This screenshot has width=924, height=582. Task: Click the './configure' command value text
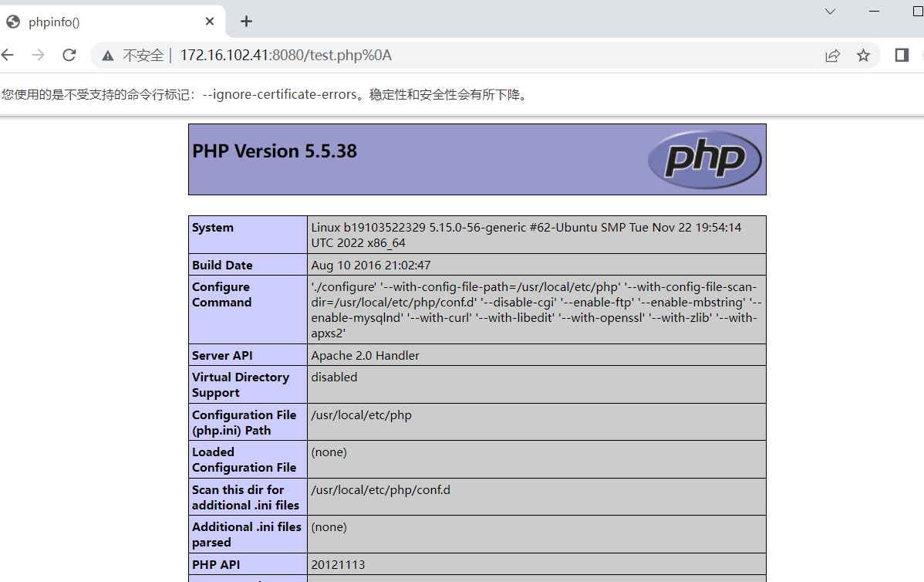536,310
